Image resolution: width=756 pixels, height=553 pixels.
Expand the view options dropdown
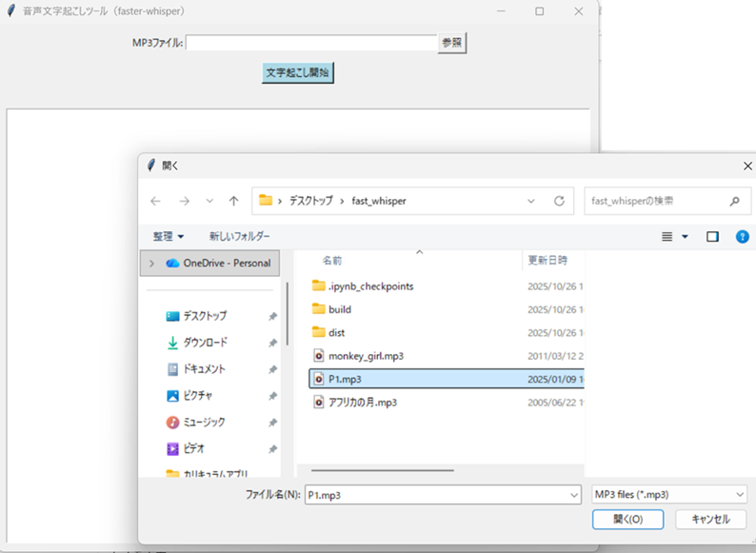(685, 236)
